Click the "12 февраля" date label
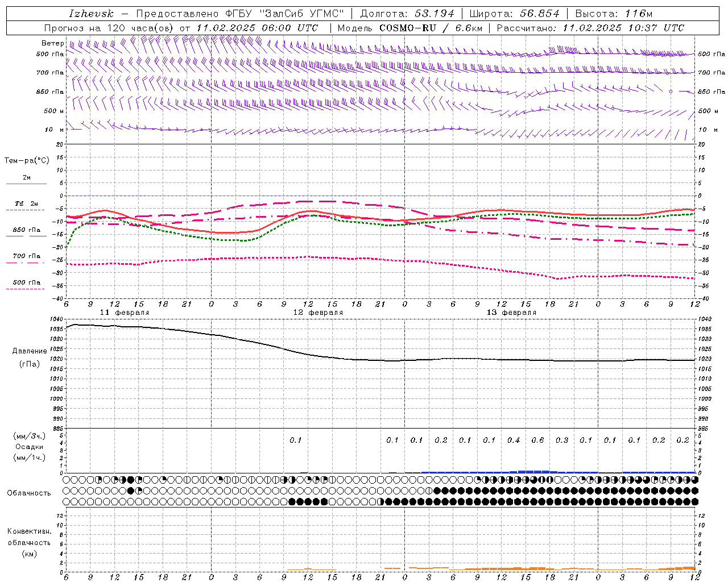The width and height of the screenshot is (728, 582). [x=318, y=313]
